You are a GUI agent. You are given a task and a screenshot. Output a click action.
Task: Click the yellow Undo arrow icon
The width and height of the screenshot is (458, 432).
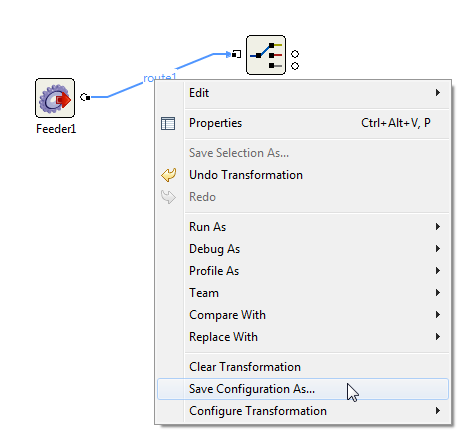[169, 175]
